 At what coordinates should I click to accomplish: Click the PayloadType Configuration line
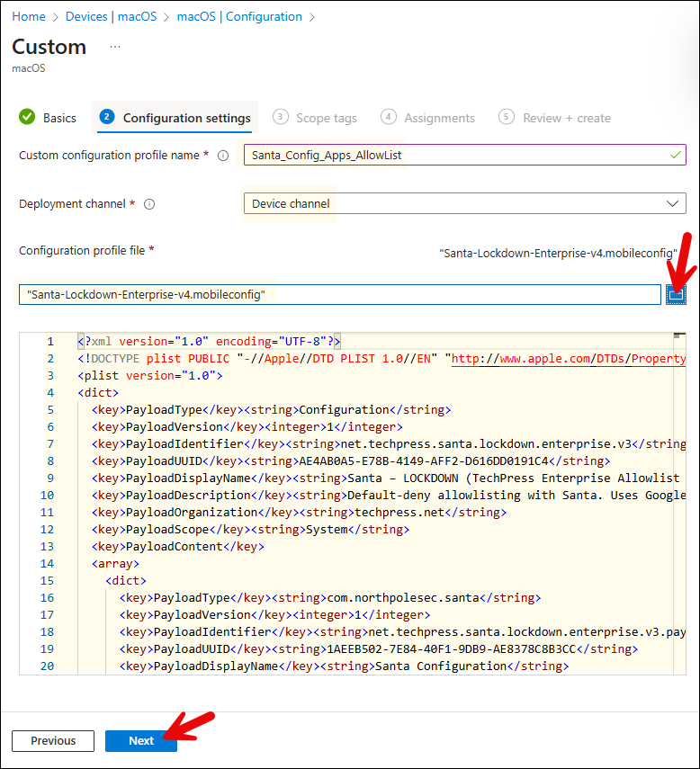click(x=271, y=410)
